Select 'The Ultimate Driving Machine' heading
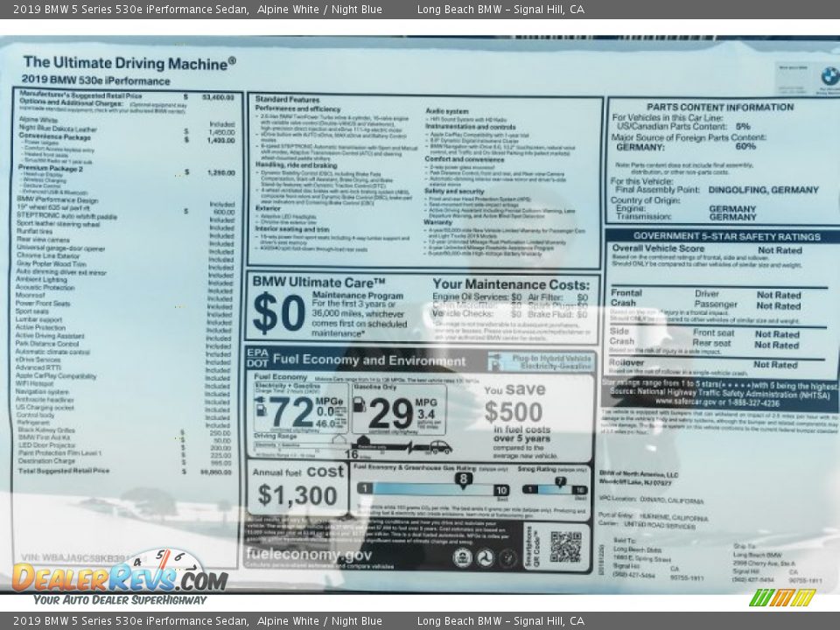This screenshot has width=840, height=630. 129,63
